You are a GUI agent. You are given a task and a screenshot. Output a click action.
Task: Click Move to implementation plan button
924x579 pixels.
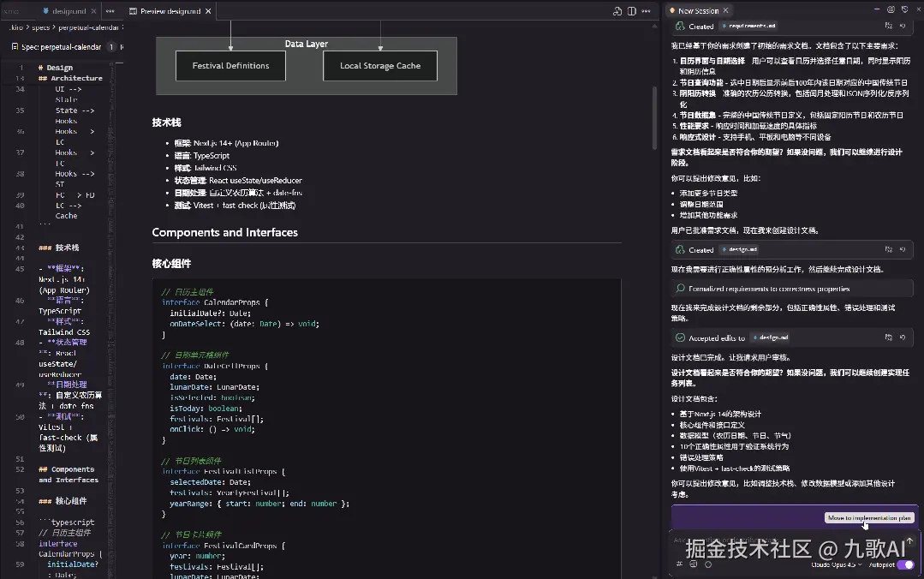click(x=869, y=517)
